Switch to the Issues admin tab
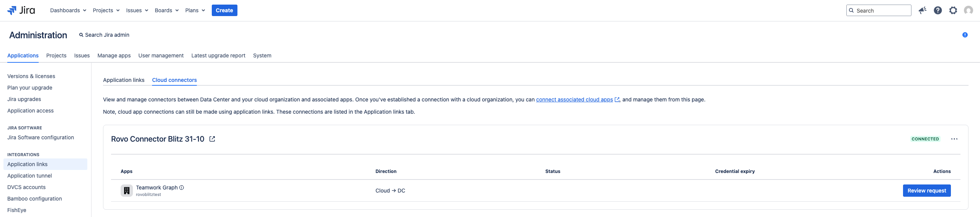 pos(82,55)
